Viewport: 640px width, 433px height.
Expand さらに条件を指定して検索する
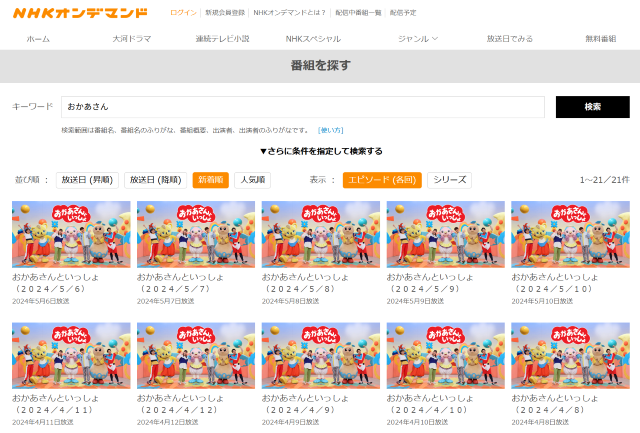pyautogui.click(x=321, y=151)
